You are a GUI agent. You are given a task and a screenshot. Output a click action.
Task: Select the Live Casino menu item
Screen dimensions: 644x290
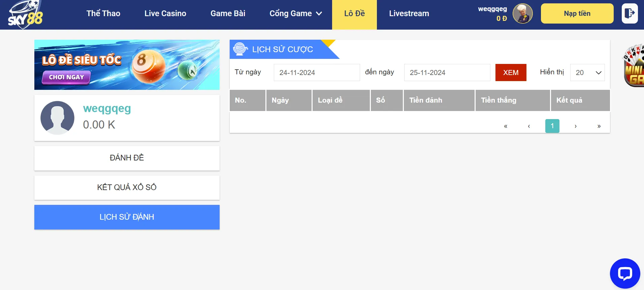(165, 13)
